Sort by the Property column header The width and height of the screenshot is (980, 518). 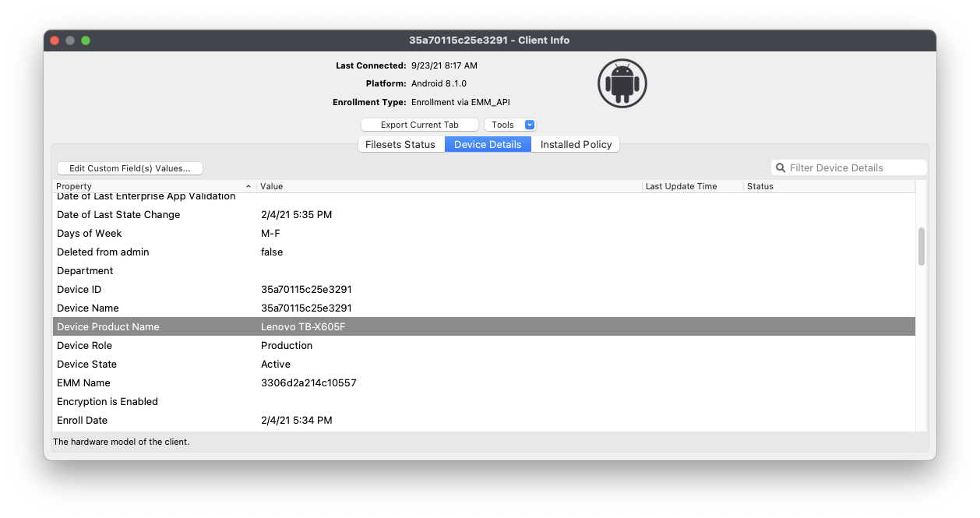154,186
